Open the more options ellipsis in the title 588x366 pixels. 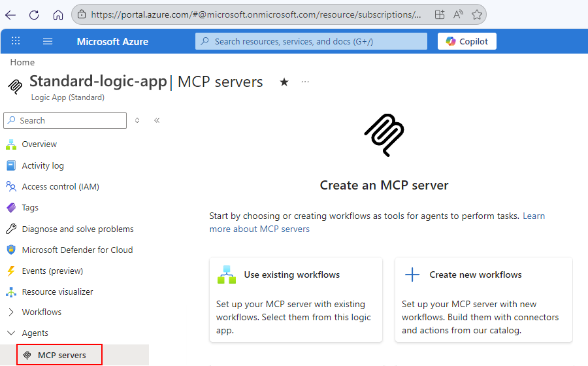[x=305, y=82]
